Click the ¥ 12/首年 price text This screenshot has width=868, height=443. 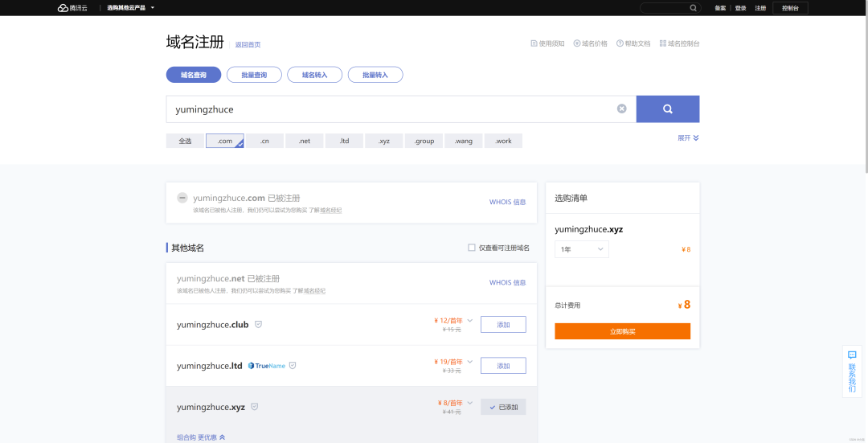(x=448, y=321)
